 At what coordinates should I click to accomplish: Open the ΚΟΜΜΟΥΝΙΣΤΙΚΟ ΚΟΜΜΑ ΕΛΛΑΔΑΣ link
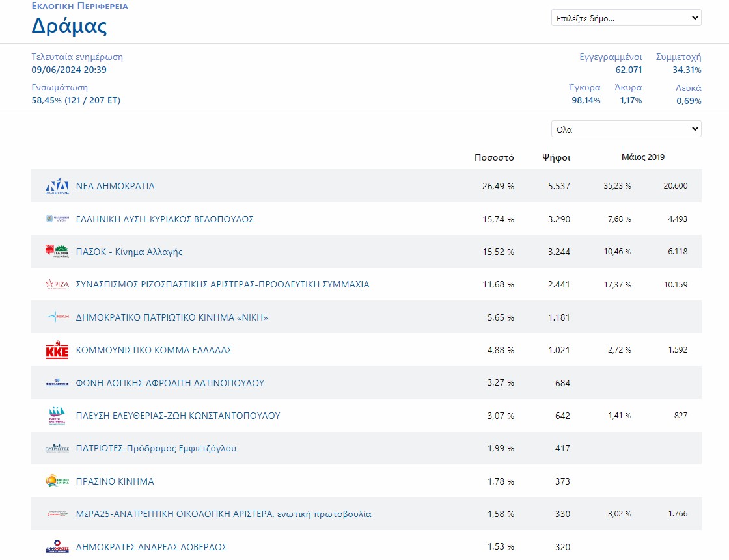[x=154, y=351]
